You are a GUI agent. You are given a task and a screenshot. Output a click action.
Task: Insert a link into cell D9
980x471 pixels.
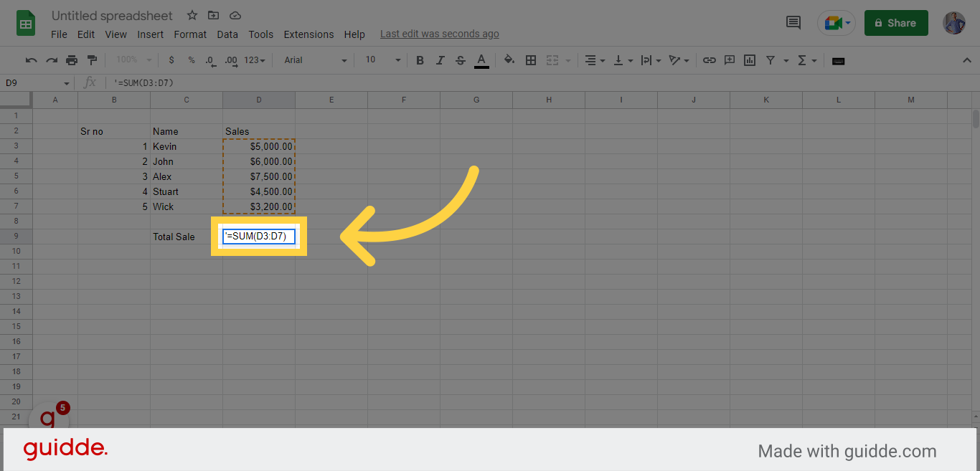point(709,60)
